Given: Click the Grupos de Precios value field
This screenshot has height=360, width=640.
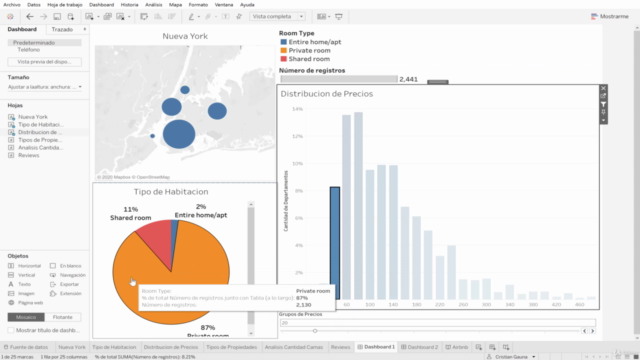Looking at the screenshot, I should 438,323.
